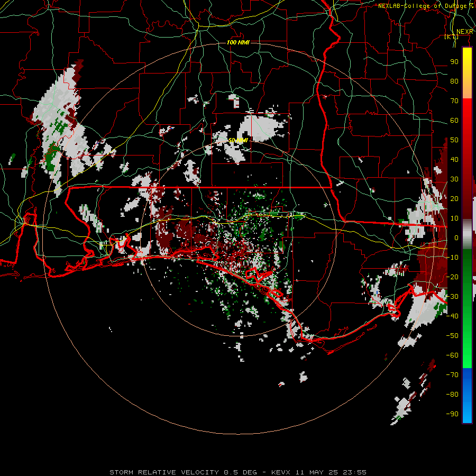Screen dimensions: 476x476
Task: Click the 11 MAY 25 date text
Action: tap(317, 472)
